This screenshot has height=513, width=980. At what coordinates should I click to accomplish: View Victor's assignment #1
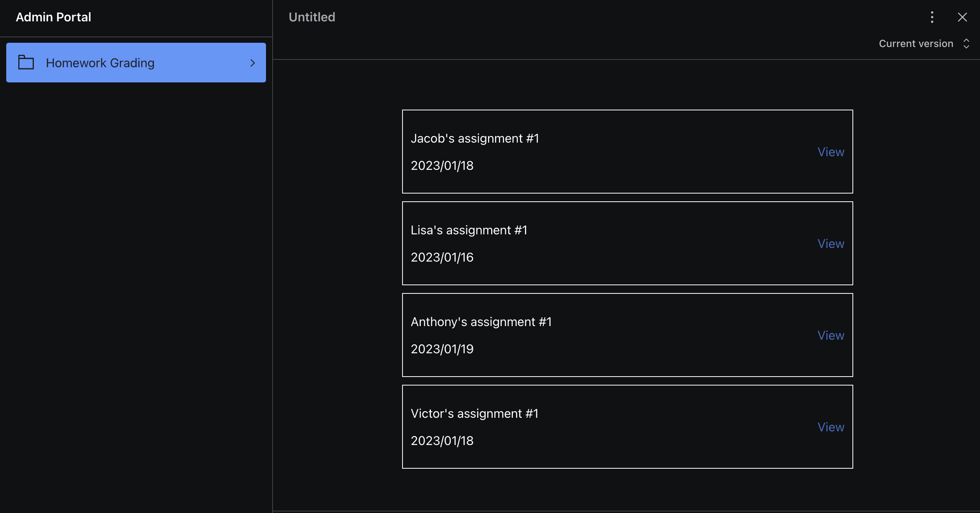click(x=830, y=427)
